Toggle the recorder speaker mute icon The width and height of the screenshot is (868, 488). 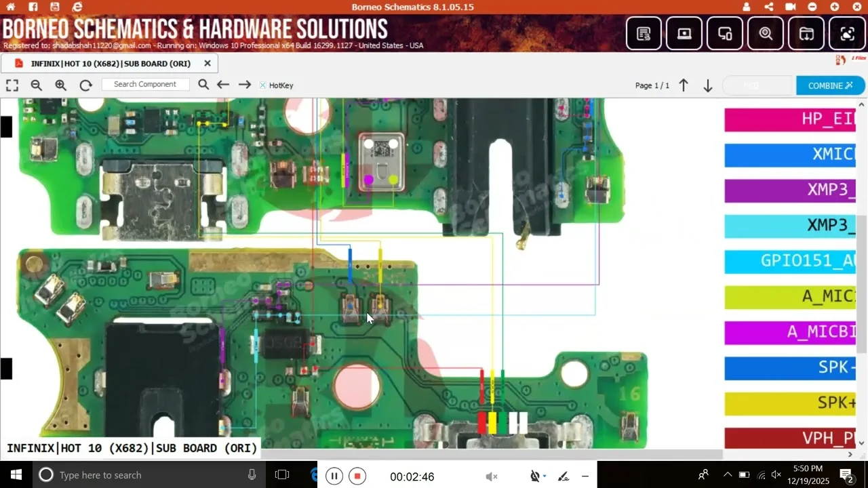(492, 476)
